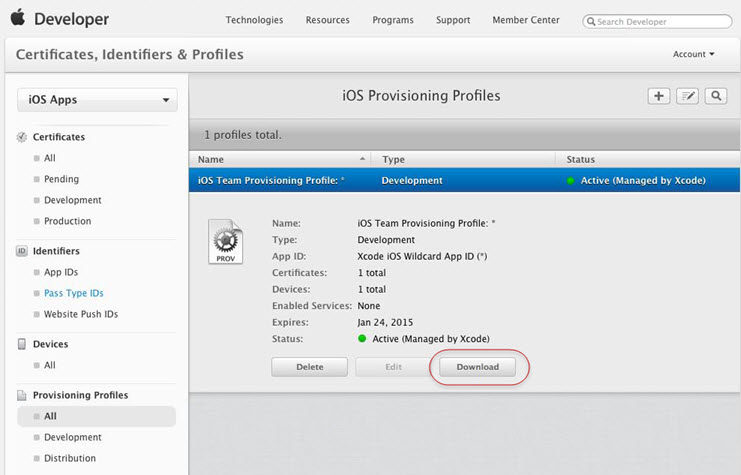Select Distribution under Provisioning Profiles
Screen dimensions: 741x475
[70, 458]
